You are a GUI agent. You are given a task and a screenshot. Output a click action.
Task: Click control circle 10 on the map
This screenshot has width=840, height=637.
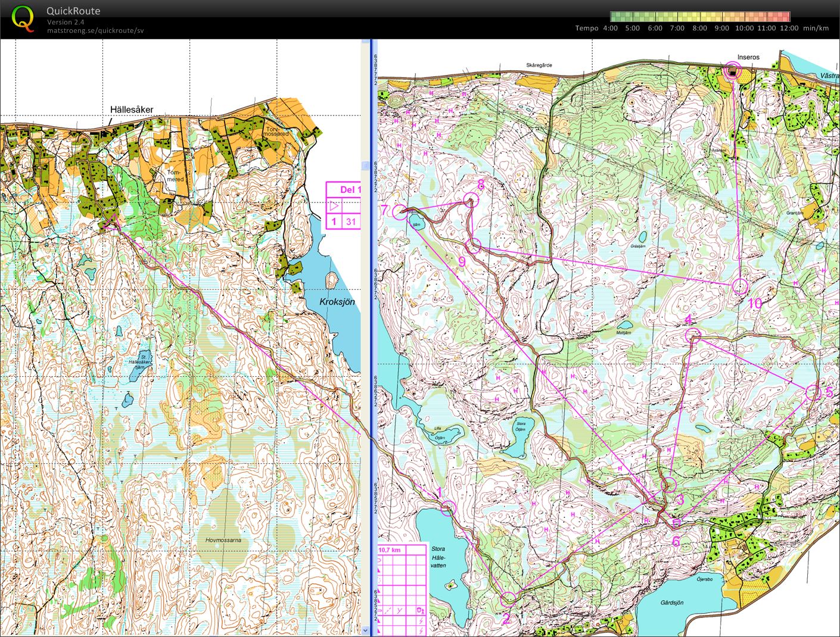coord(740,286)
